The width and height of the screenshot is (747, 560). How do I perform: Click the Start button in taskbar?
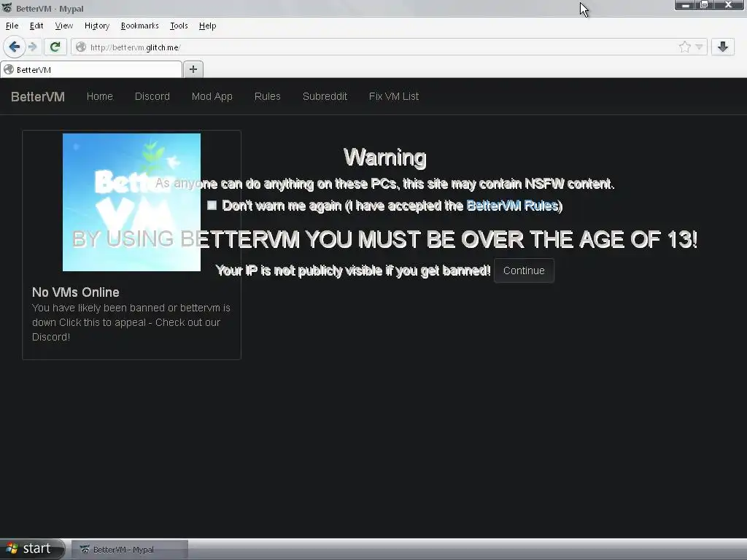coord(32,548)
